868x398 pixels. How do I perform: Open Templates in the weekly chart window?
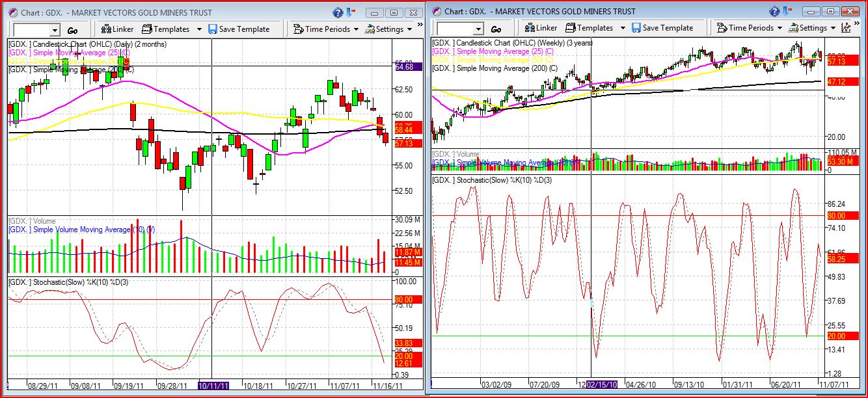(590, 28)
